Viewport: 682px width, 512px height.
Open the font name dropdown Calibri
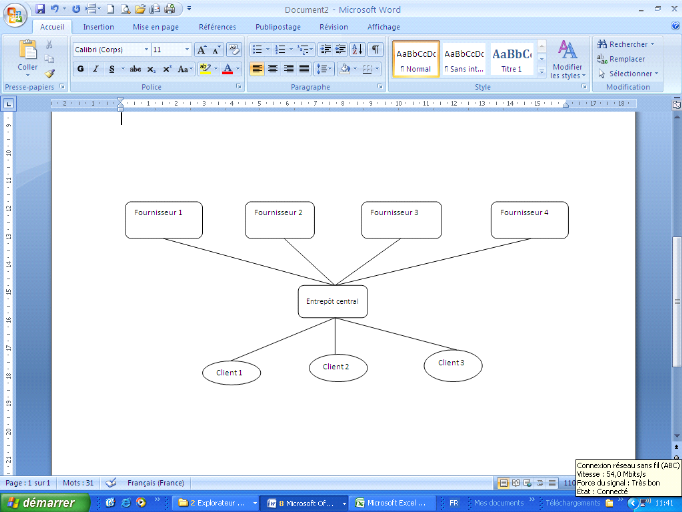click(147, 50)
